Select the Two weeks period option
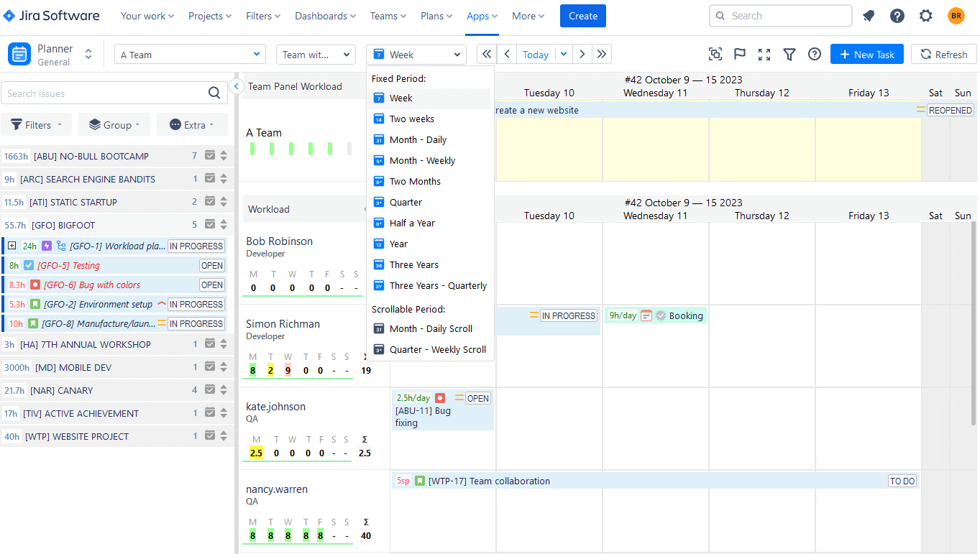980x554 pixels. pyautogui.click(x=430, y=119)
